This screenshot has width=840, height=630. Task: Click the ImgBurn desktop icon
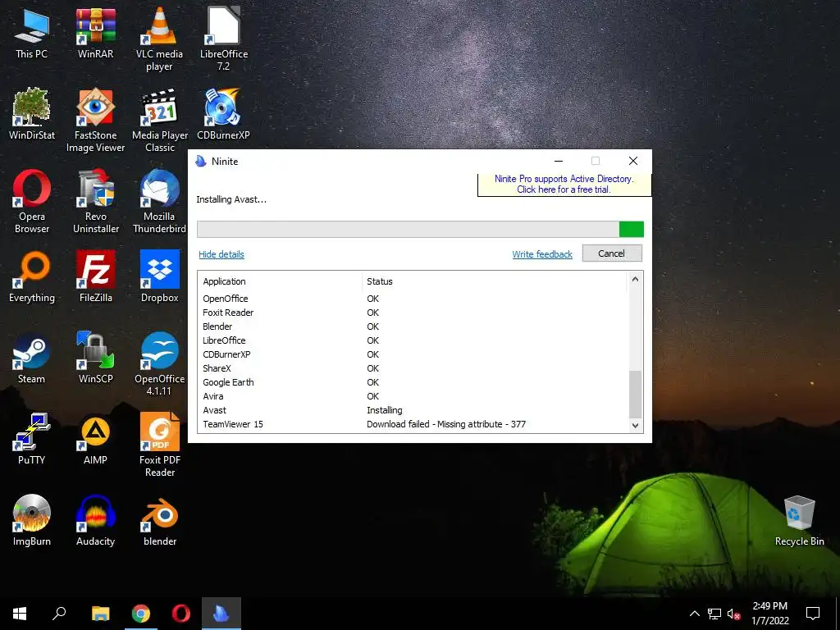click(x=32, y=521)
